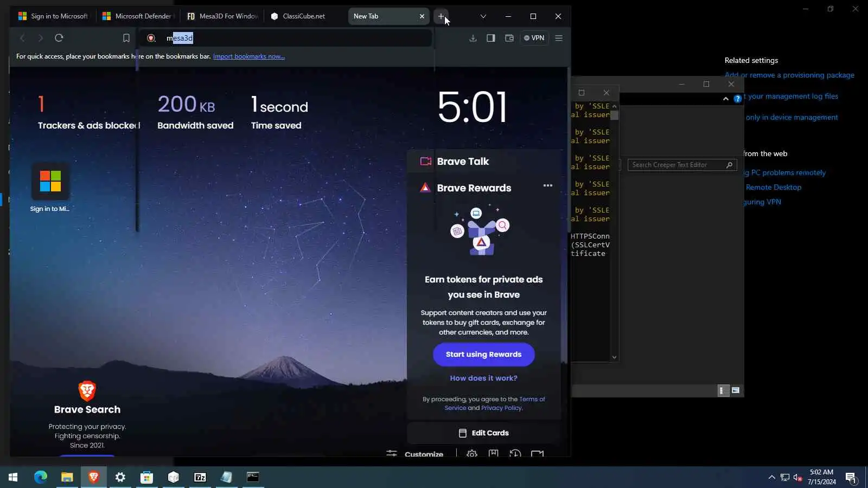The height and width of the screenshot is (488, 868).
Task: Click the large clock showing 5:01
Action: tap(473, 107)
